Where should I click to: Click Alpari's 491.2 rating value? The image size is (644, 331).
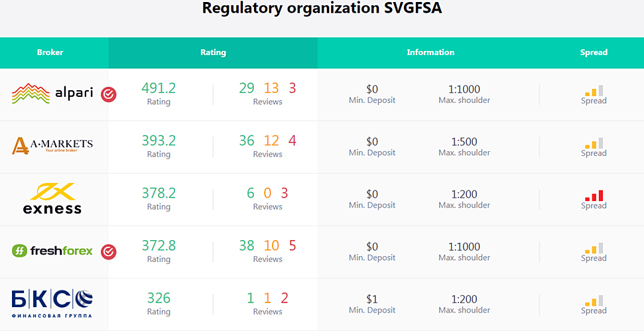[159, 88]
